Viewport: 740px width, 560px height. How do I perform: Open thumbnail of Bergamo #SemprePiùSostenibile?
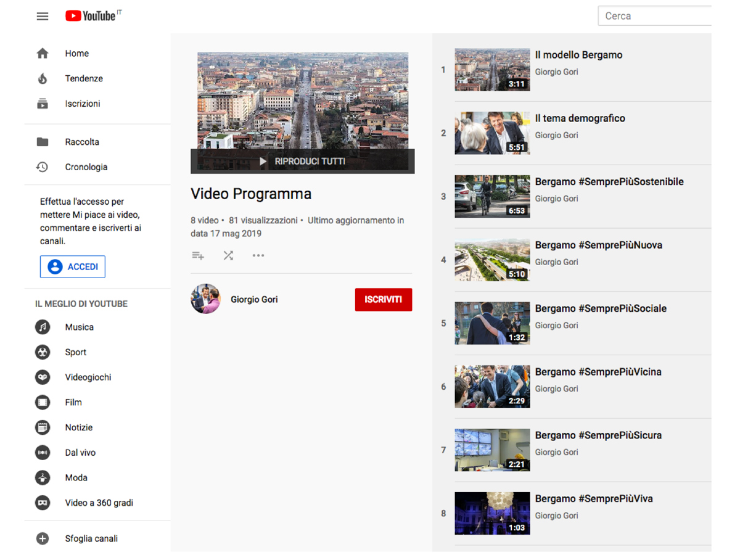492,197
